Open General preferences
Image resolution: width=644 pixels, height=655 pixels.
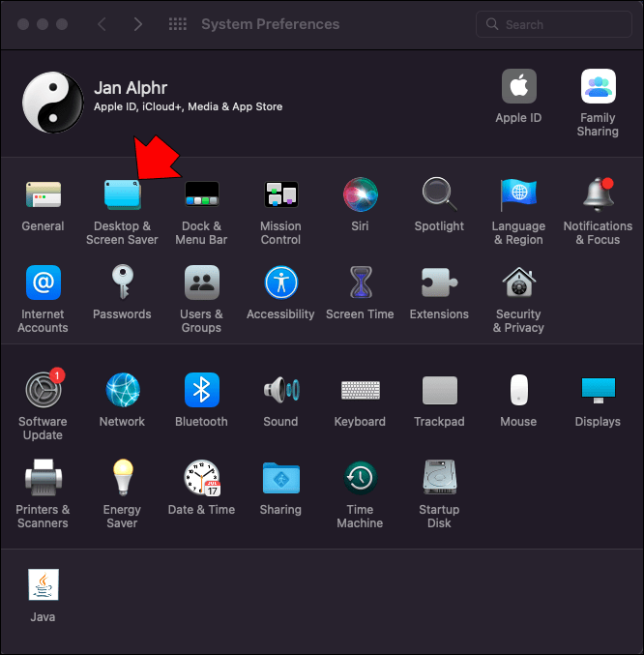click(x=43, y=194)
